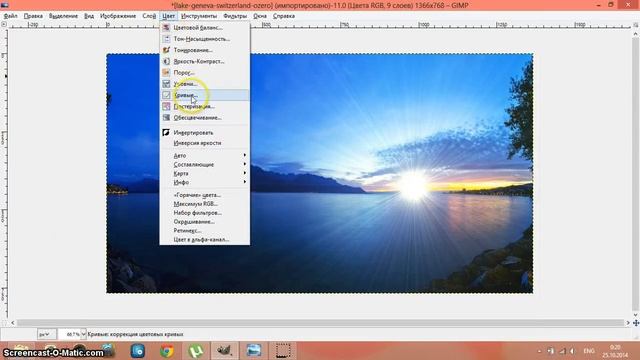Click the Levels (Уровни) icon
The height and width of the screenshot is (360, 640).
coord(166,84)
